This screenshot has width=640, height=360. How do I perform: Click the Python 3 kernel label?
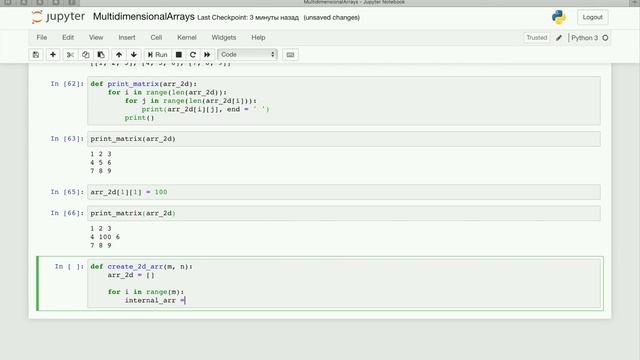click(584, 38)
